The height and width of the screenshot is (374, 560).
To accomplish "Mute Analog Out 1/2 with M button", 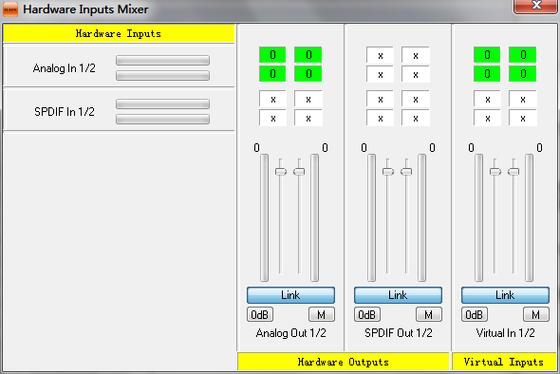I will coord(321,315).
